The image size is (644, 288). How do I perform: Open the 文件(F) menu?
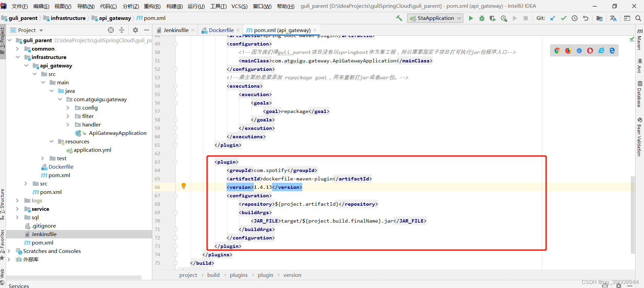click(20, 6)
